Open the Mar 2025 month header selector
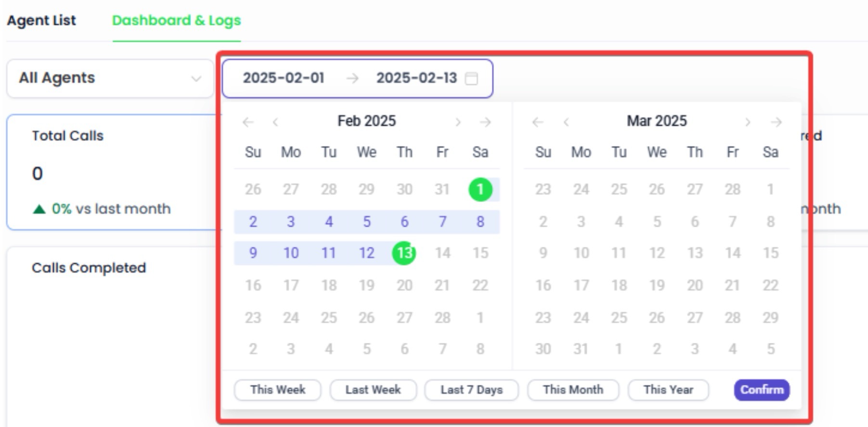Image resolution: width=868 pixels, height=427 pixels. (657, 121)
